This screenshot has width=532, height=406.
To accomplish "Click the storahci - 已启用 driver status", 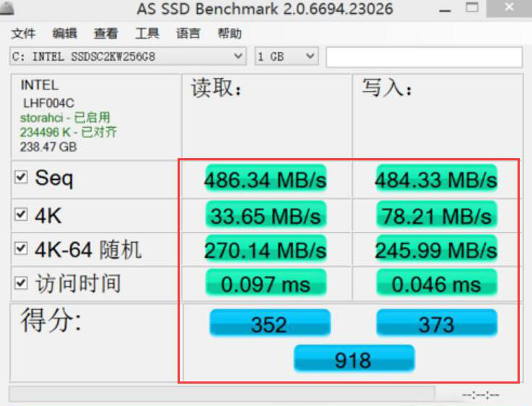I will (65, 118).
